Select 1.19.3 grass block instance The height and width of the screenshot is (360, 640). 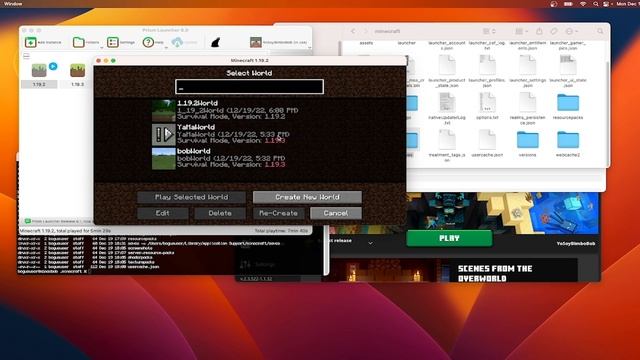click(x=78, y=70)
